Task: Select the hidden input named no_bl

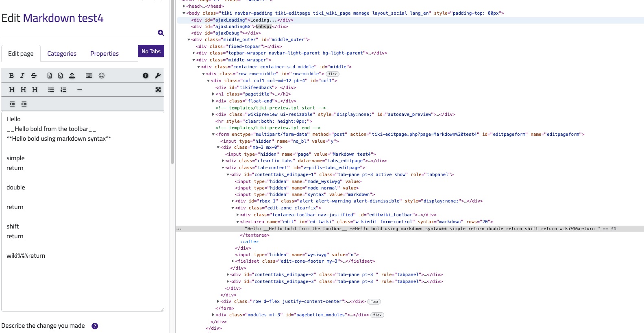Action: click(280, 141)
